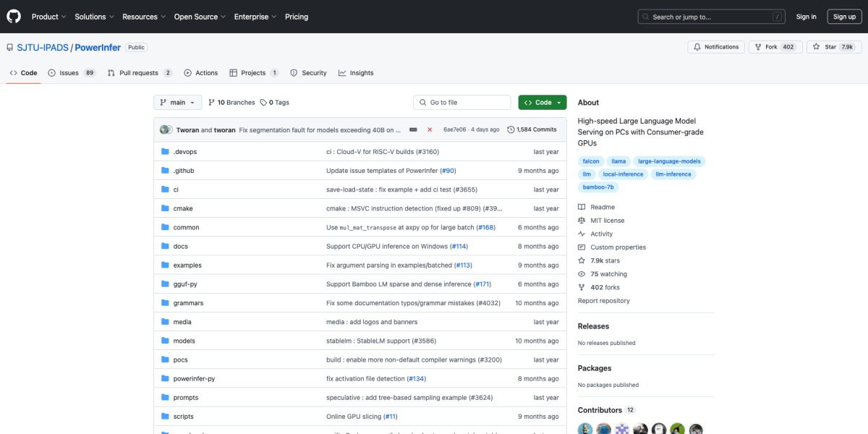Click the failed CI status X icon
The width and height of the screenshot is (868, 434).
click(430, 129)
